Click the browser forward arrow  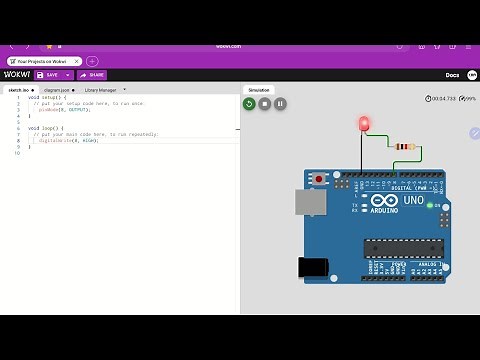27,47
